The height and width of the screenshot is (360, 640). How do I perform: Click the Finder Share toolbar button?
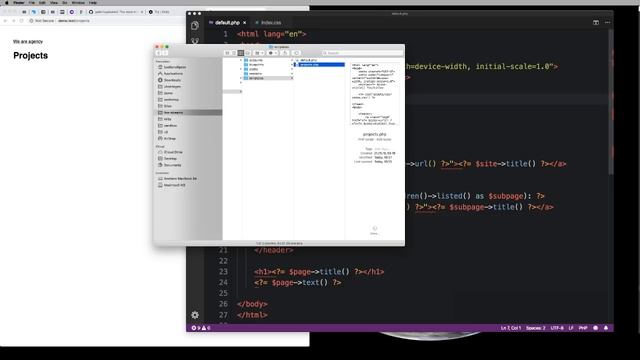285,53
